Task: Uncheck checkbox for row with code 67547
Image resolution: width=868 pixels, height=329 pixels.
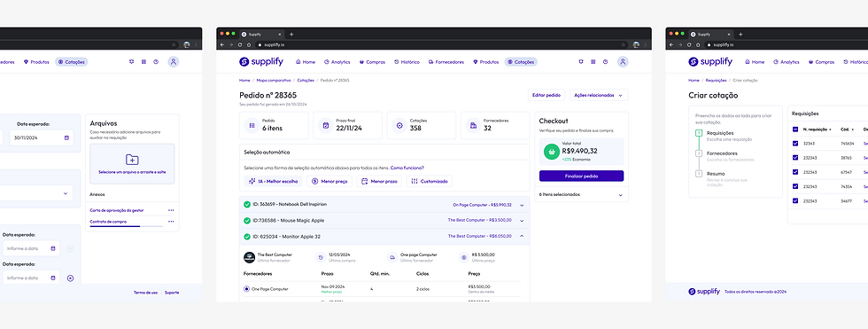Action: [795, 172]
